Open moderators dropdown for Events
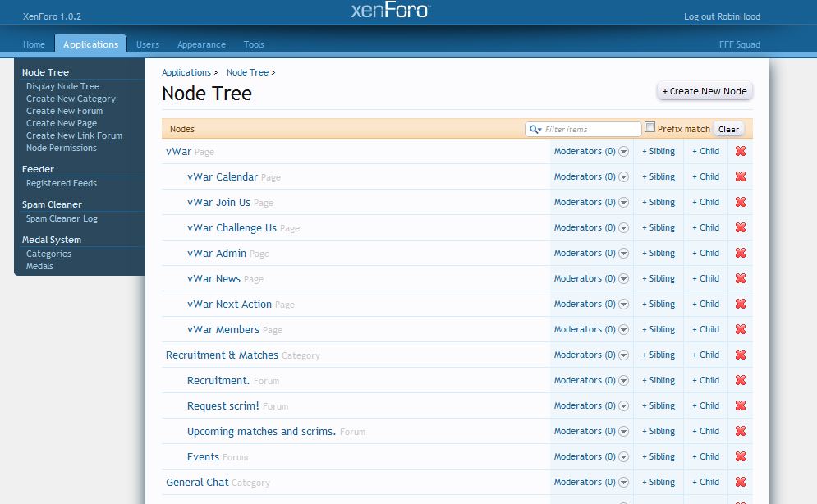The width and height of the screenshot is (817, 504). click(x=624, y=457)
